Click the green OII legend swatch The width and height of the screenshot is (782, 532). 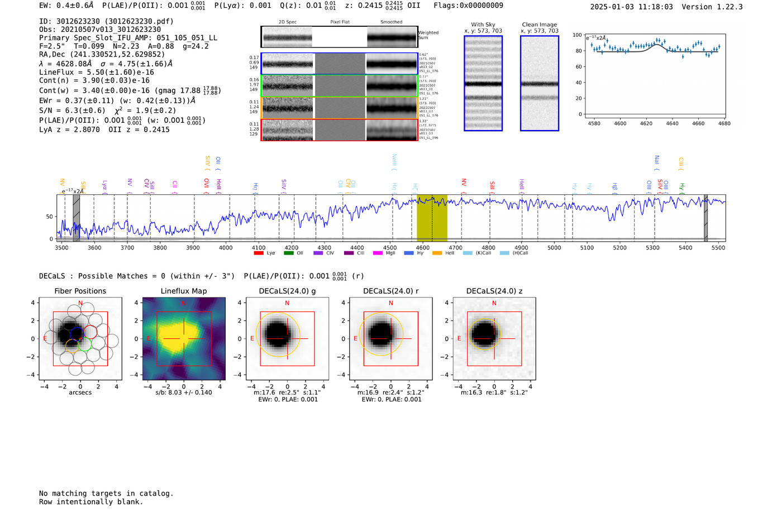[289, 253]
